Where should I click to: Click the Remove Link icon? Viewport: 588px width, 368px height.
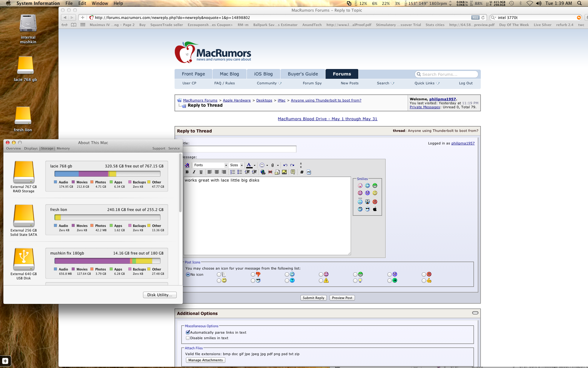click(270, 172)
